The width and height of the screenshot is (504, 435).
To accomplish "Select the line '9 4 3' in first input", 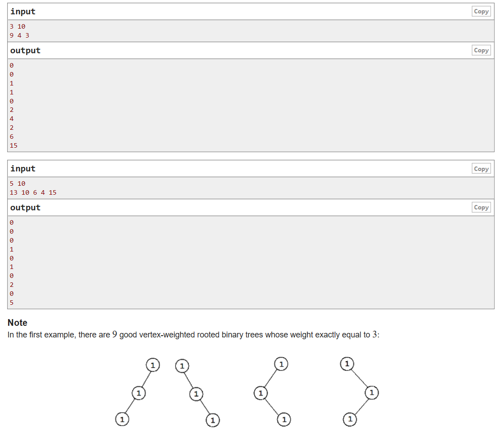I will click(x=18, y=35).
